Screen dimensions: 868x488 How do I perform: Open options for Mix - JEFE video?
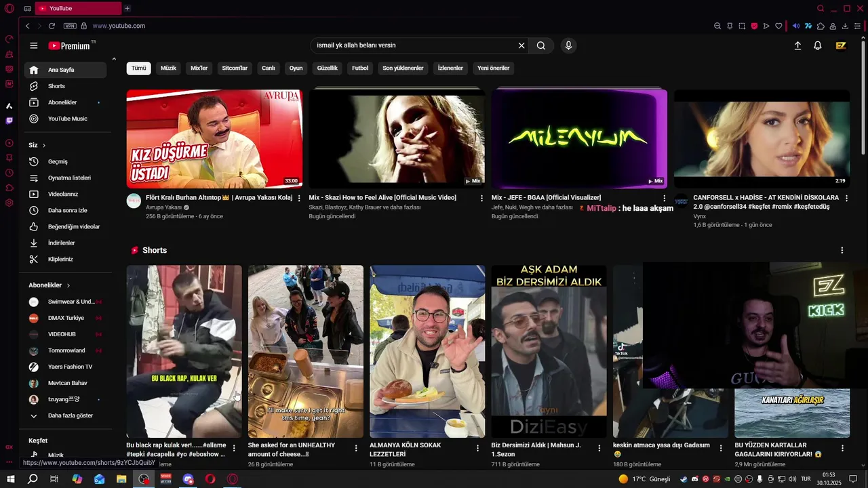click(665, 199)
